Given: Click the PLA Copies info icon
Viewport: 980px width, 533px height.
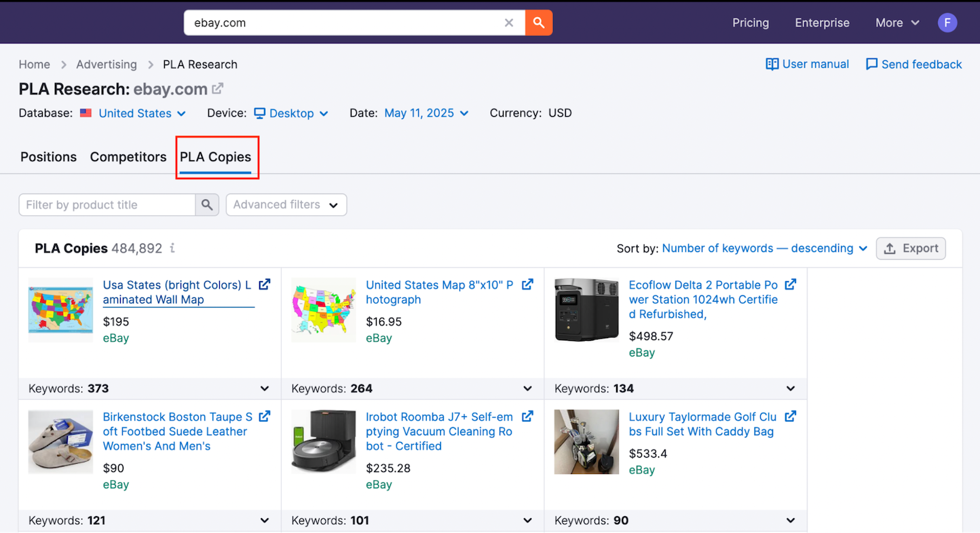Looking at the screenshot, I should click(172, 248).
